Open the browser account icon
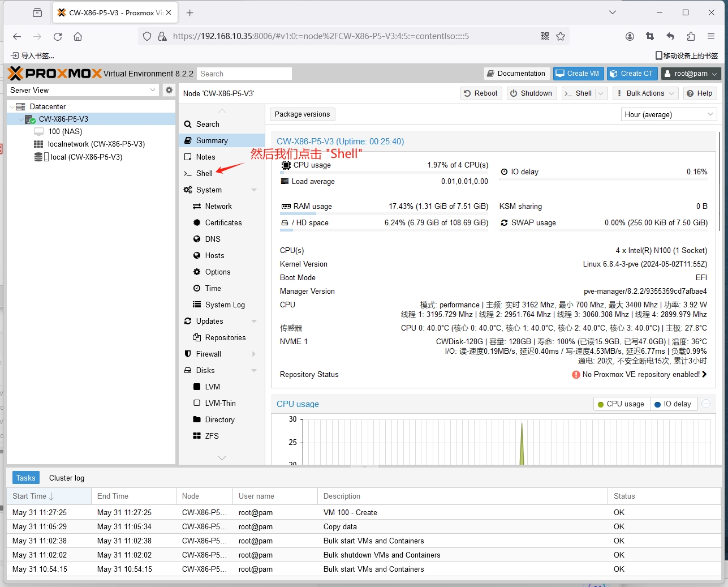This screenshot has width=728, height=587. point(630,36)
